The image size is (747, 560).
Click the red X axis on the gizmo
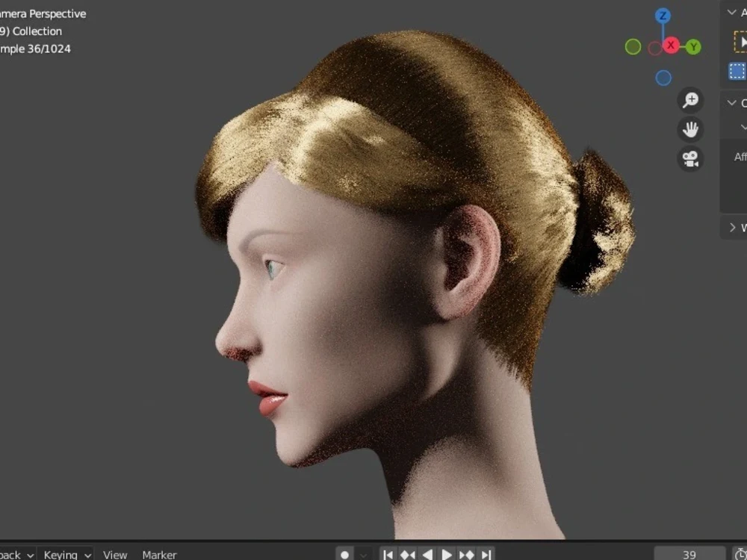[x=671, y=46]
